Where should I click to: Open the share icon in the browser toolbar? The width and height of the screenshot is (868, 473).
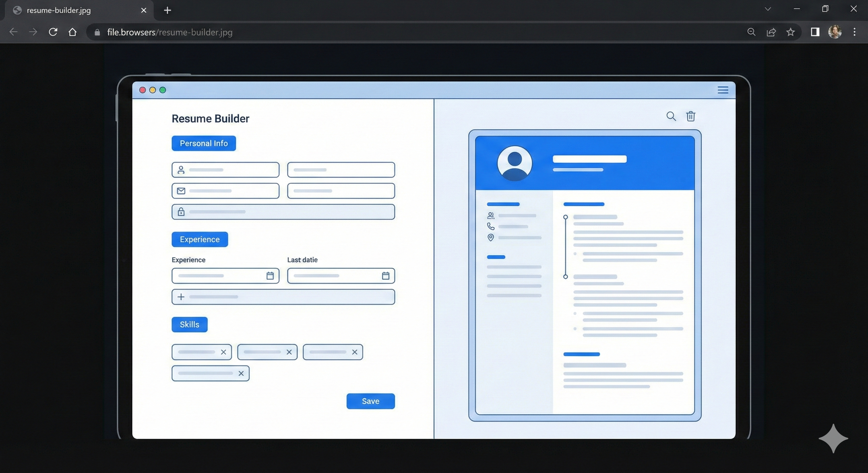pos(772,32)
